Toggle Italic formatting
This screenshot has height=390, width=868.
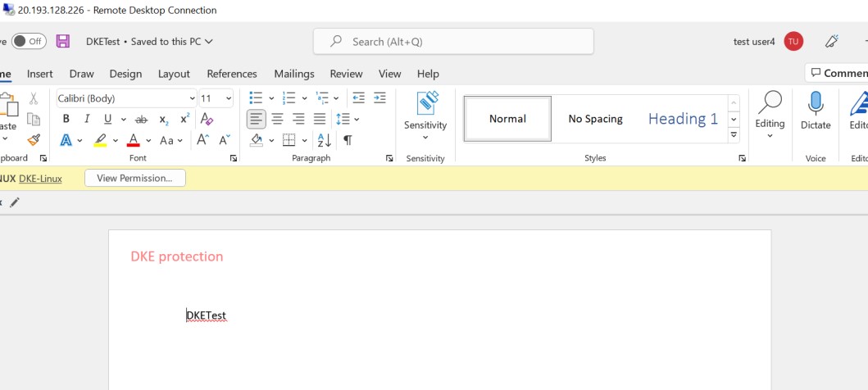86,119
